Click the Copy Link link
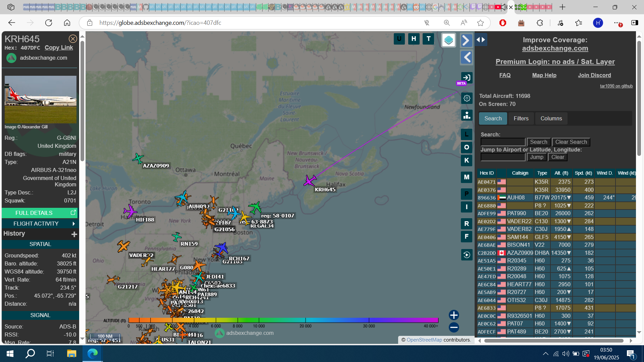 (x=59, y=48)
